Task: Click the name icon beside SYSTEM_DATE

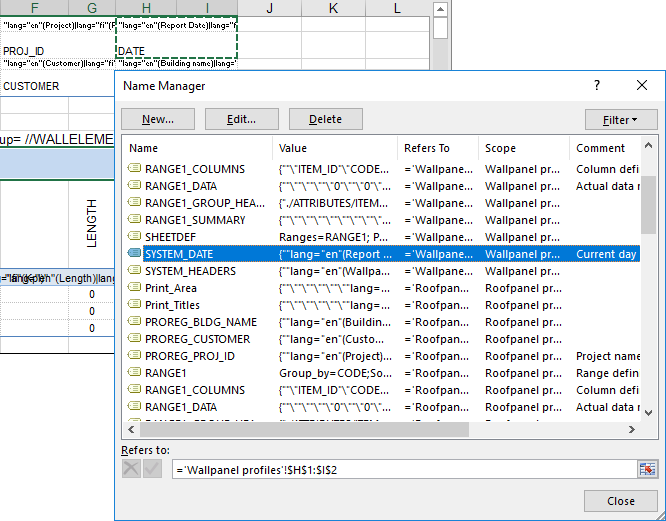Action: (135, 254)
